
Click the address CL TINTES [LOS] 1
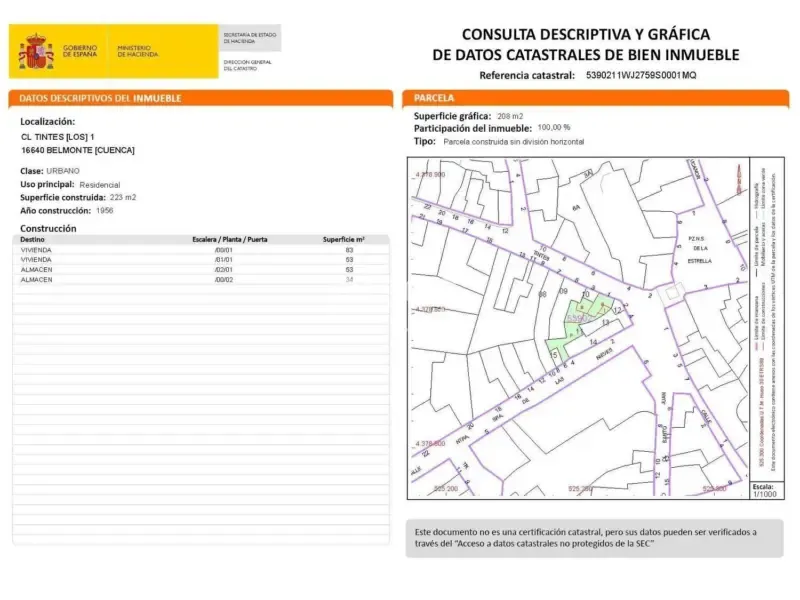point(58,137)
